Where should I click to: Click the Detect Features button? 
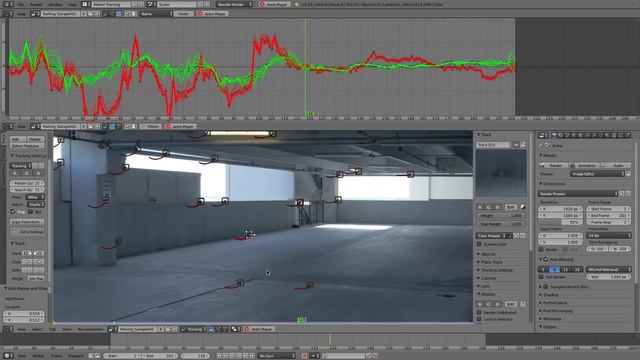coord(27,145)
